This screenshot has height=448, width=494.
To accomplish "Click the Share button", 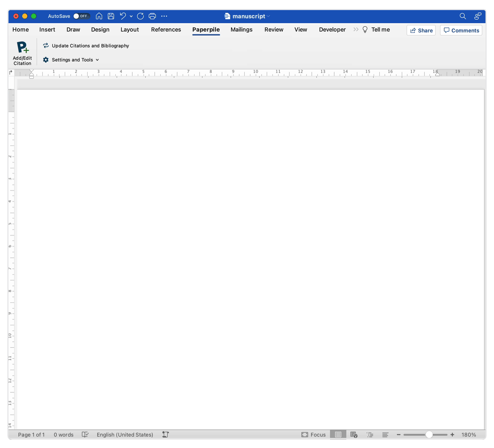I will pos(421,30).
